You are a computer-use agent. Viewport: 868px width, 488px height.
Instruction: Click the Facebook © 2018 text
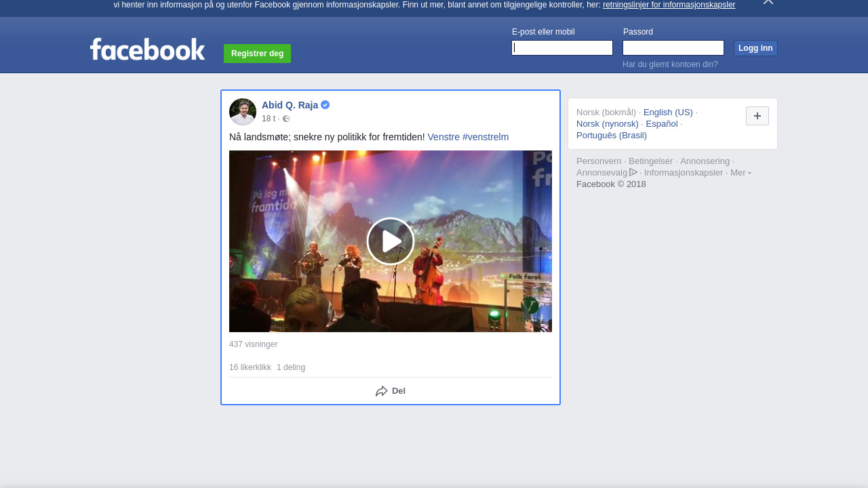611,184
